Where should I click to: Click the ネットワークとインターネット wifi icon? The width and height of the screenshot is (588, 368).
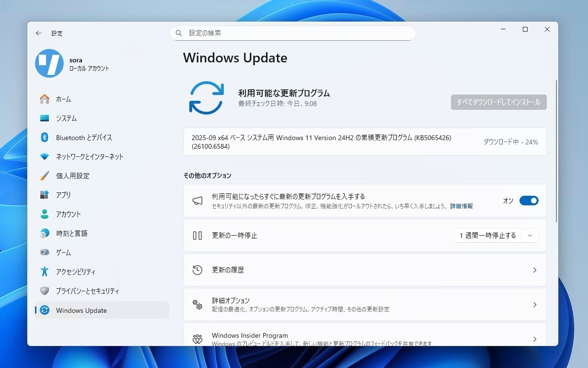point(45,156)
